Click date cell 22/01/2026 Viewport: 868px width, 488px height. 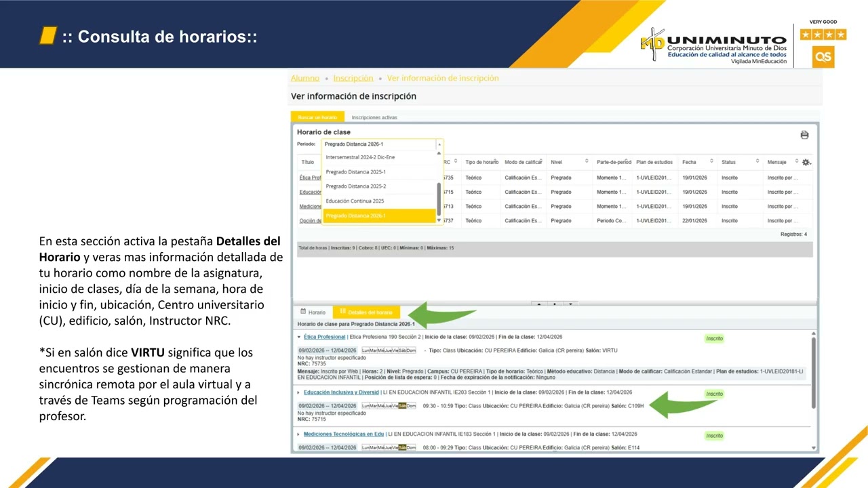coord(694,220)
